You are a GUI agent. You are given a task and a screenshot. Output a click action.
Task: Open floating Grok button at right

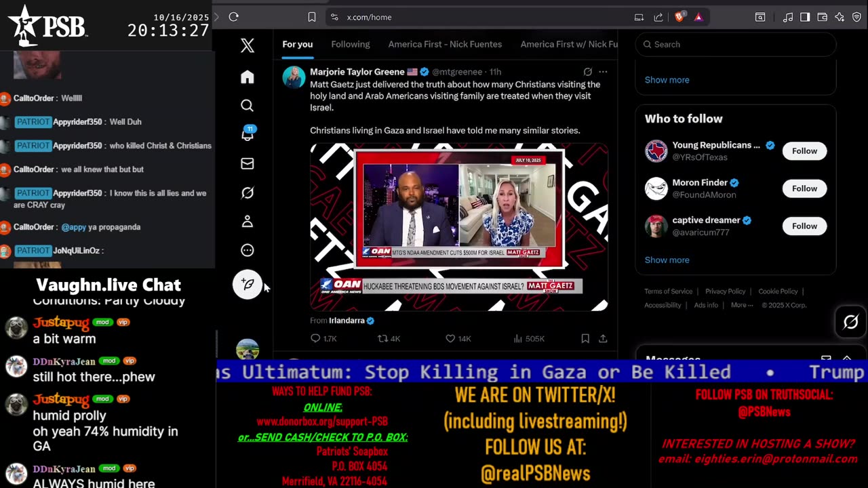pyautogui.click(x=850, y=322)
